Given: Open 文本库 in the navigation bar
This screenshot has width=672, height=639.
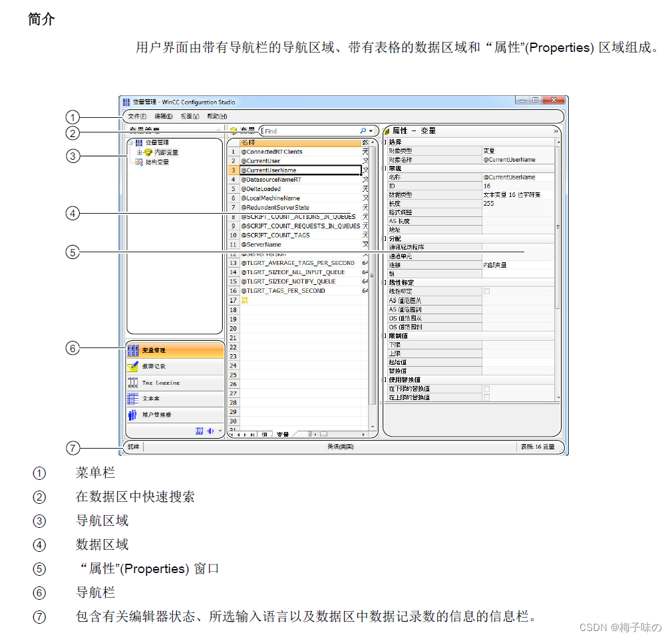Looking at the screenshot, I should [175, 399].
